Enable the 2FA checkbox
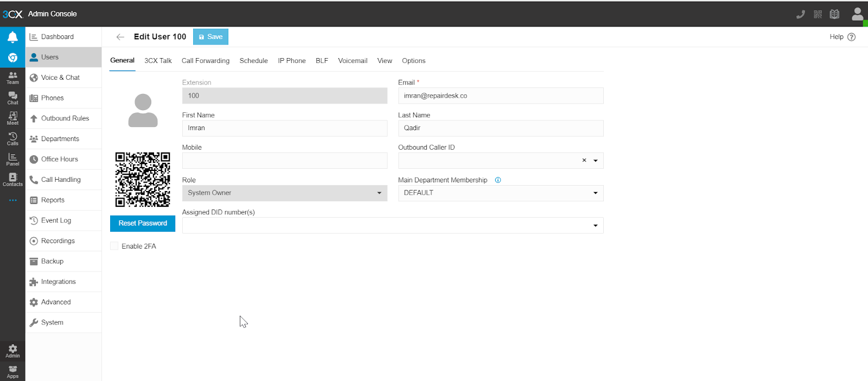This screenshot has height=381, width=868. (x=114, y=246)
